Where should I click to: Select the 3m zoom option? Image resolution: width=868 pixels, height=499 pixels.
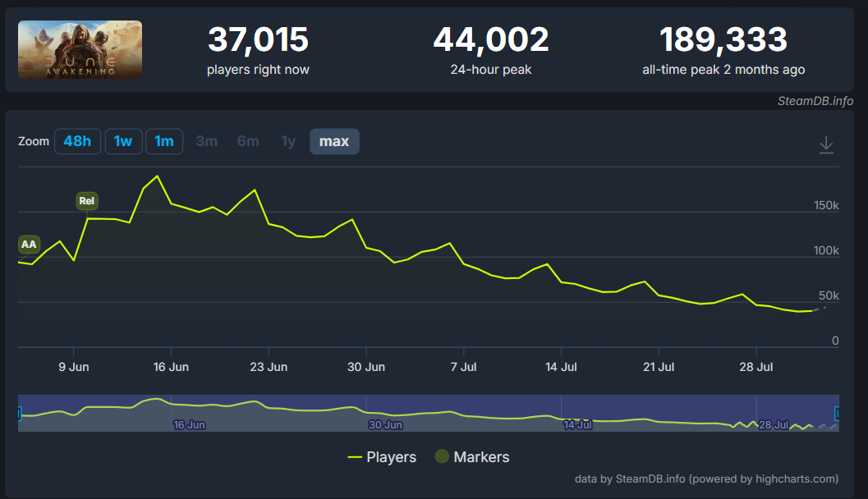click(x=206, y=142)
